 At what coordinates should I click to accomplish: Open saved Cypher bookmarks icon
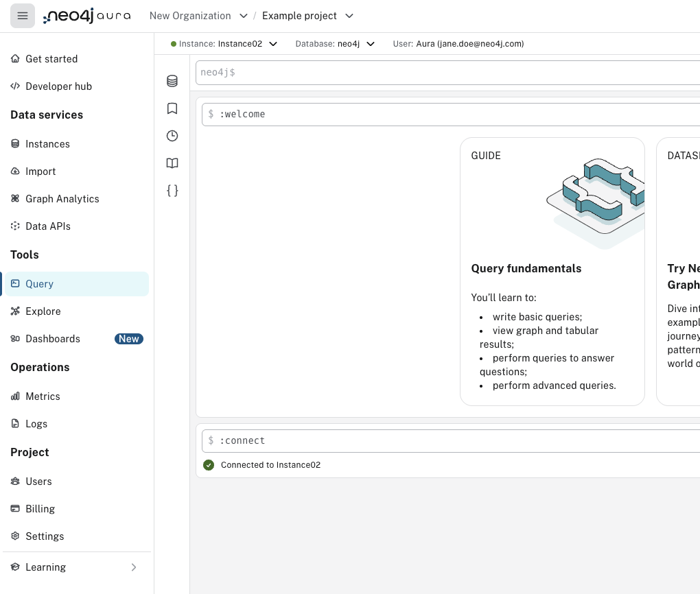[x=172, y=108]
